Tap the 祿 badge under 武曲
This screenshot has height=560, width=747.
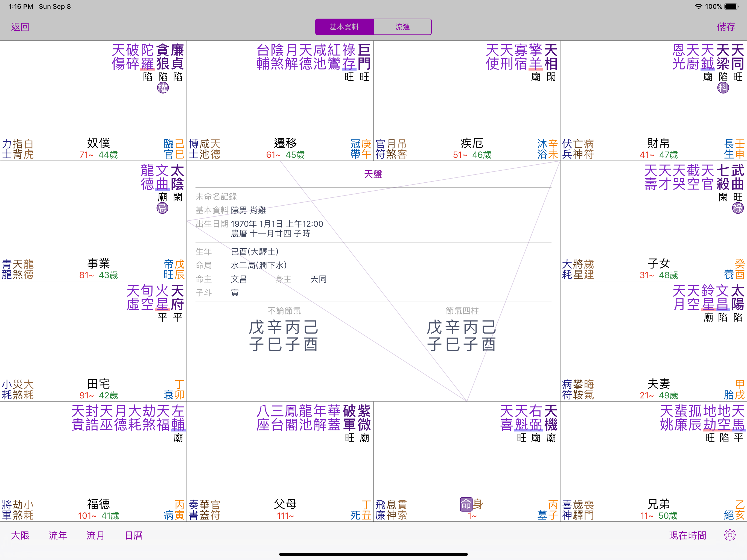pos(738,208)
